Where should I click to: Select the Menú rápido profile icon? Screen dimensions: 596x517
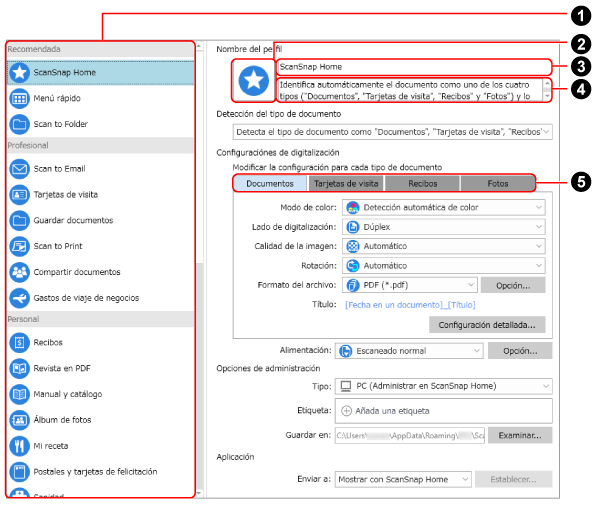(x=19, y=98)
